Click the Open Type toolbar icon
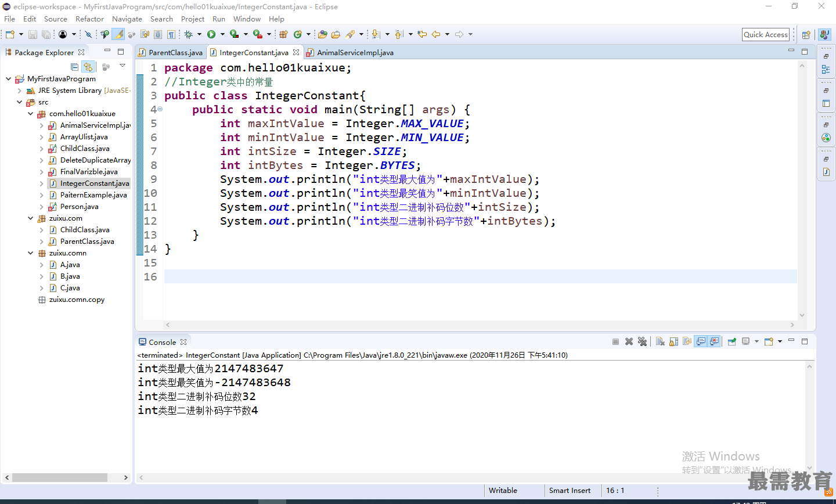 (322, 34)
